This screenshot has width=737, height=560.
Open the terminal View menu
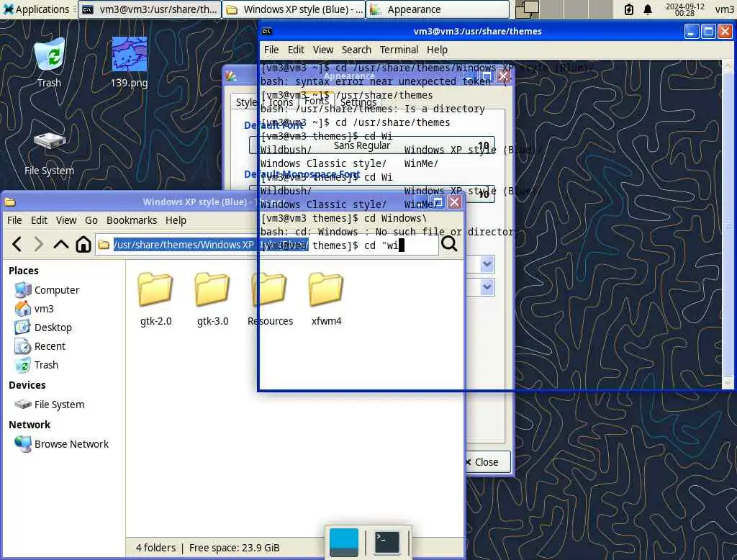click(323, 50)
